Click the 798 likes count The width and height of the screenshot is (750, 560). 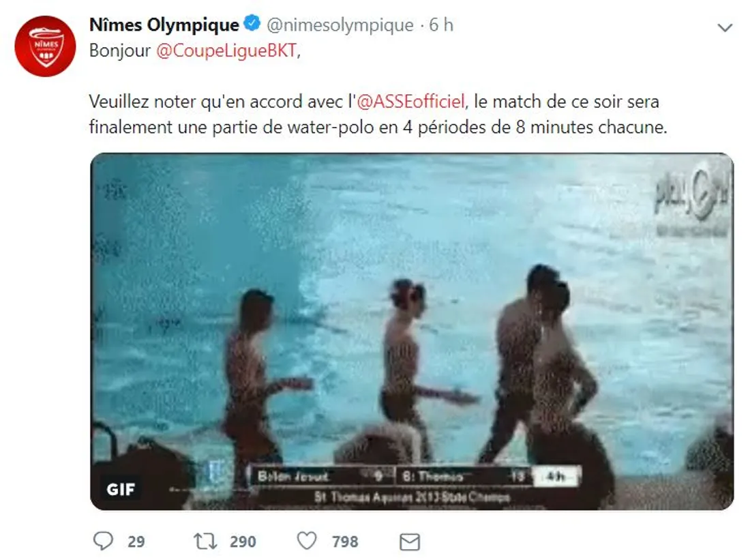(346, 542)
